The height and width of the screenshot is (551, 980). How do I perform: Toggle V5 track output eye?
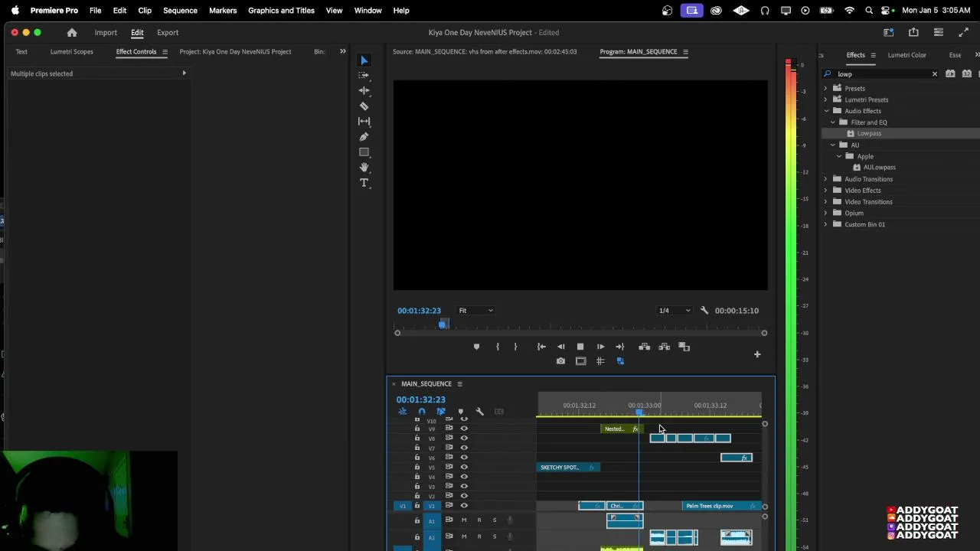[x=464, y=467]
